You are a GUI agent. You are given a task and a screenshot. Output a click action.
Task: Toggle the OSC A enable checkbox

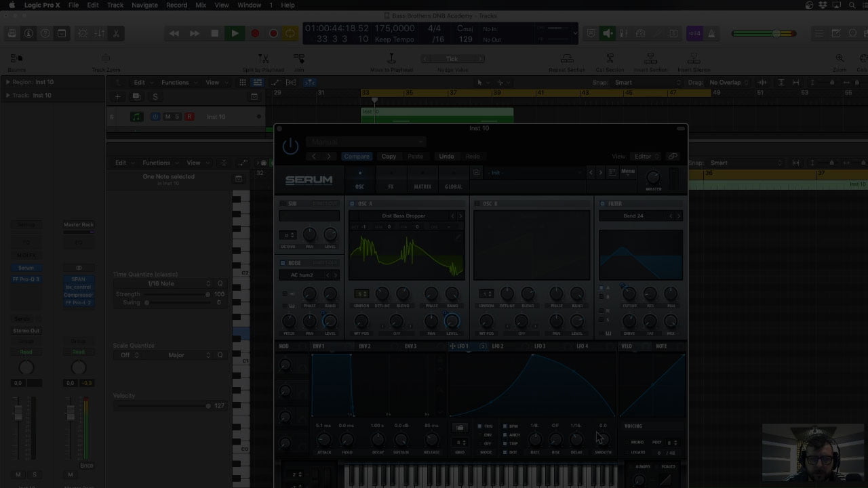(352, 203)
